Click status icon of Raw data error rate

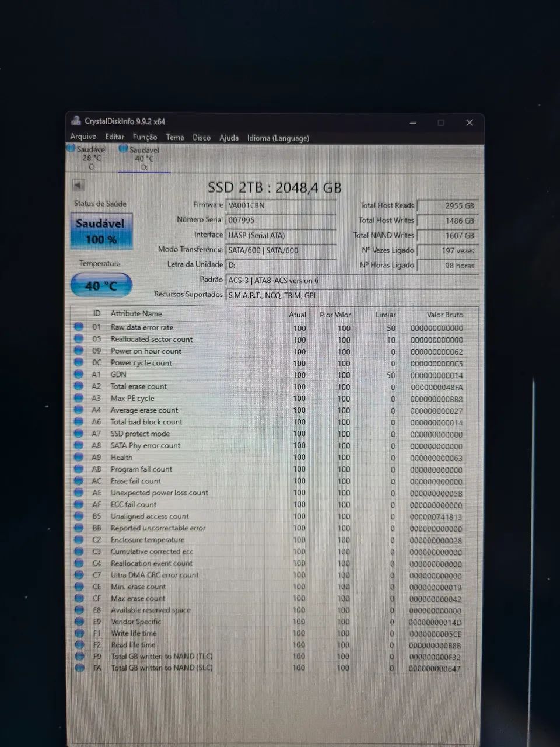(x=79, y=327)
